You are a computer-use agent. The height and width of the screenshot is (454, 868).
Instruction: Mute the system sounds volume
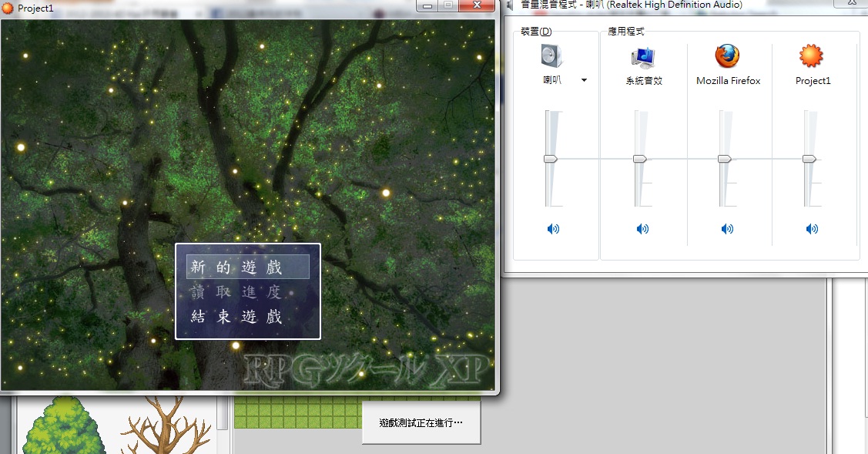642,228
